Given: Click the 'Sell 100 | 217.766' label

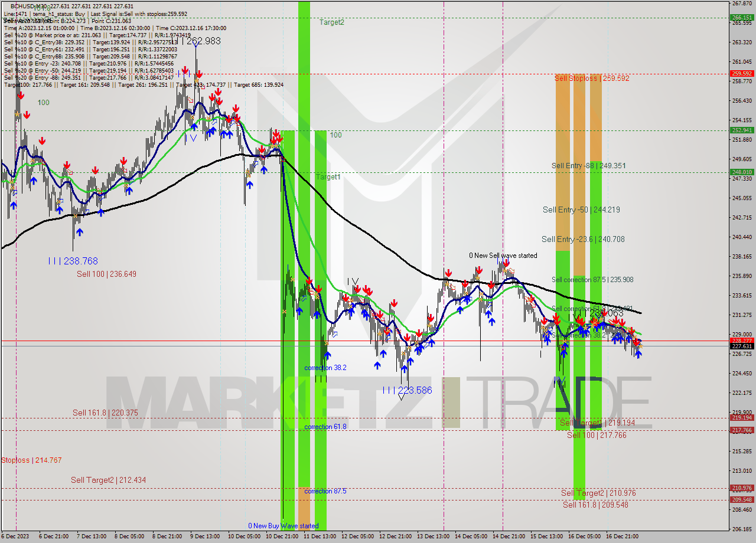Looking at the screenshot, I should pos(597,435).
